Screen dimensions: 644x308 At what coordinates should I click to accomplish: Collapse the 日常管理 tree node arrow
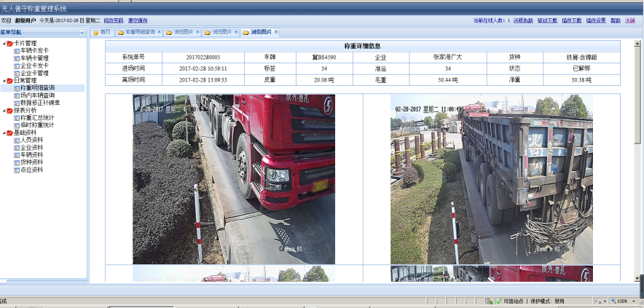point(4,81)
